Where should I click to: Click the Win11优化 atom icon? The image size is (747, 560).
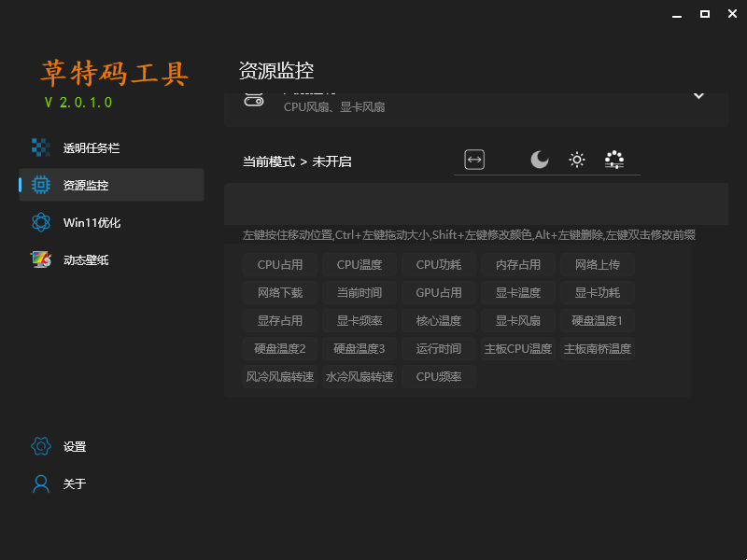pos(40,222)
